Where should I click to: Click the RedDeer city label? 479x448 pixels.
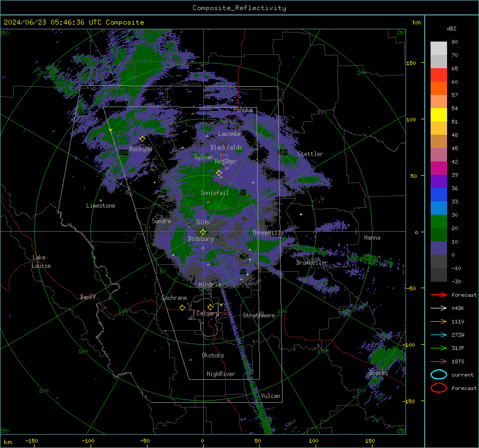pos(226,161)
